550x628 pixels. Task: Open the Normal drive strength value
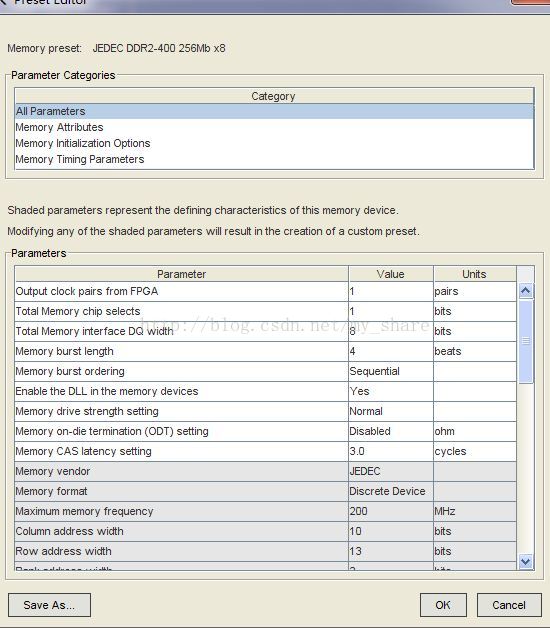coord(391,412)
